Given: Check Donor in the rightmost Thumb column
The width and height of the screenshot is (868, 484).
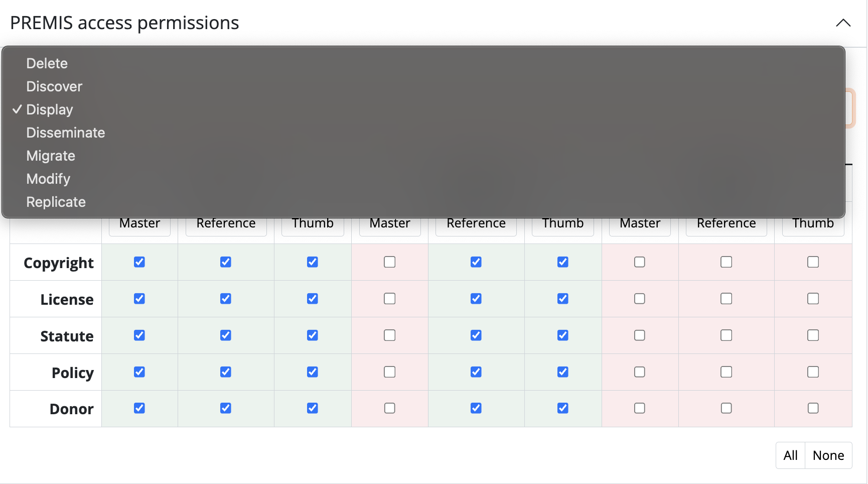Looking at the screenshot, I should tap(813, 408).
